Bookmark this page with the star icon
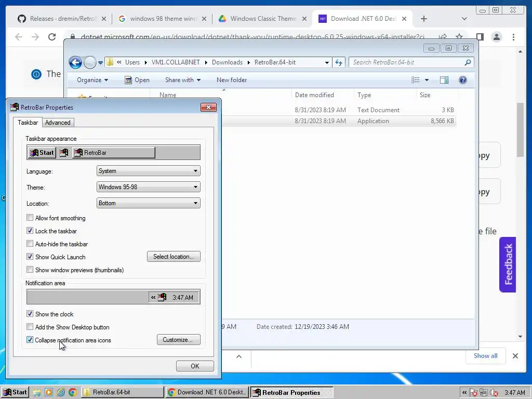 pos(459,37)
